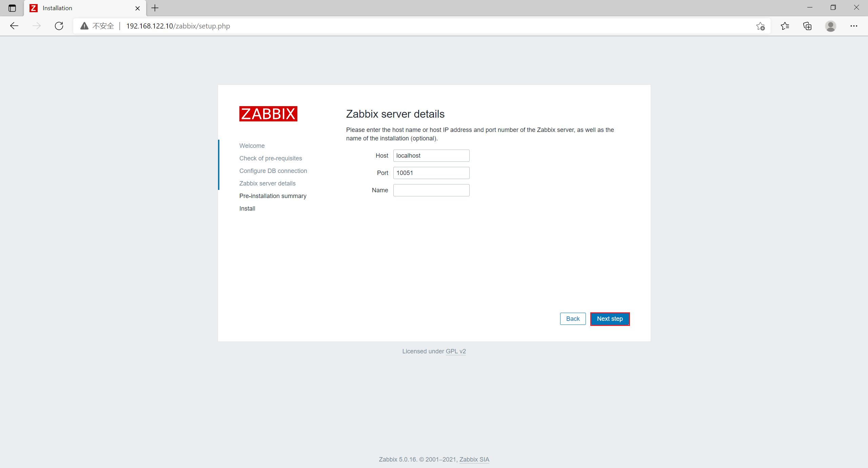Click the Next step button
The height and width of the screenshot is (468, 868).
pos(610,319)
